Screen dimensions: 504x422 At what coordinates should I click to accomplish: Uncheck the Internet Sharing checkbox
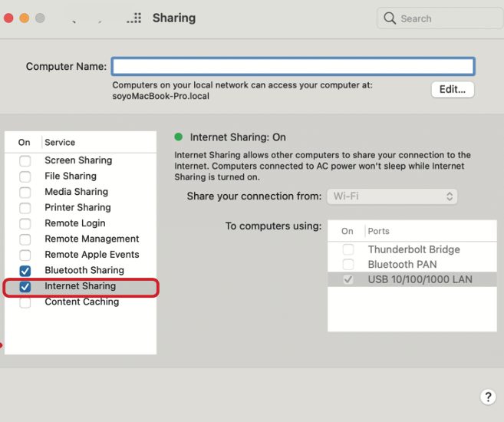click(x=25, y=286)
